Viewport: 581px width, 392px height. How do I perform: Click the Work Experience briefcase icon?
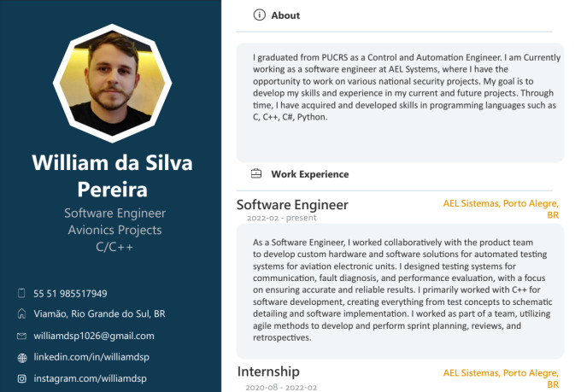point(256,174)
